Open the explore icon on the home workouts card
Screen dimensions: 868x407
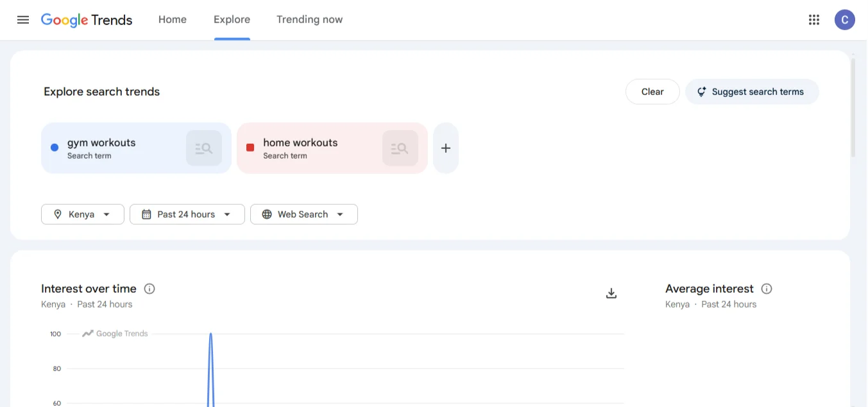click(x=400, y=148)
